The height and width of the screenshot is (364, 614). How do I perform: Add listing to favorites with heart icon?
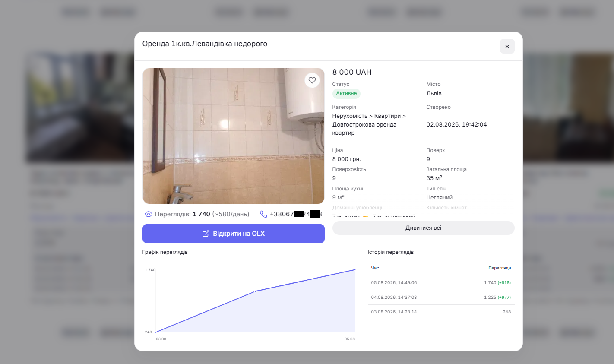(312, 80)
